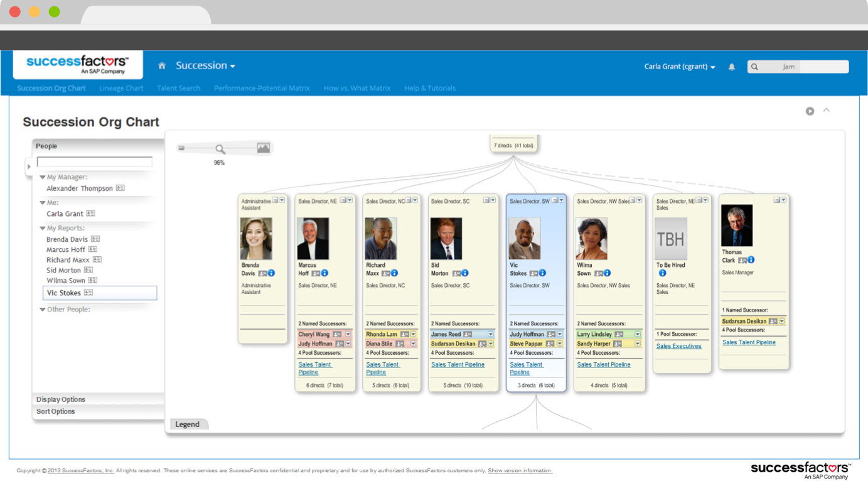Click the People search input field
Viewport: 868px width, 481px height.
coord(94,162)
